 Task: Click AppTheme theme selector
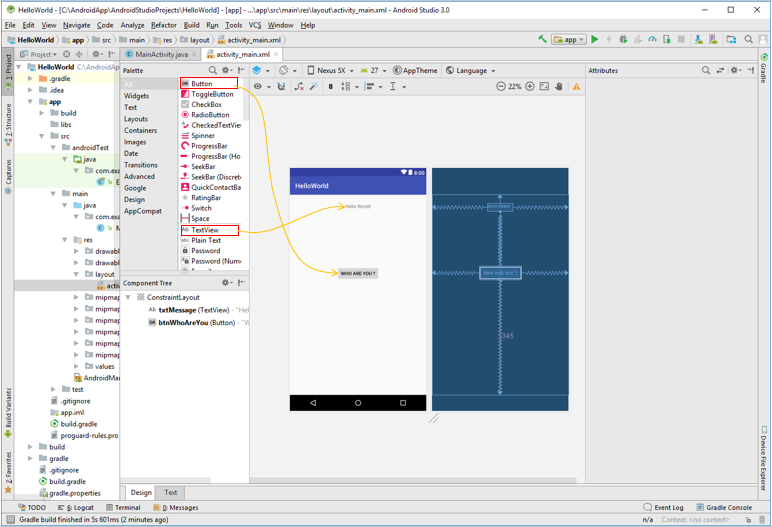[415, 70]
